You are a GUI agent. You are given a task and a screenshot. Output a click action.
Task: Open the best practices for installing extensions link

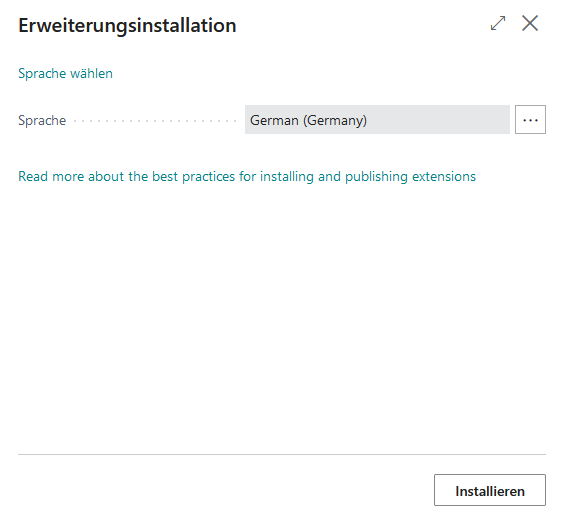point(247,177)
